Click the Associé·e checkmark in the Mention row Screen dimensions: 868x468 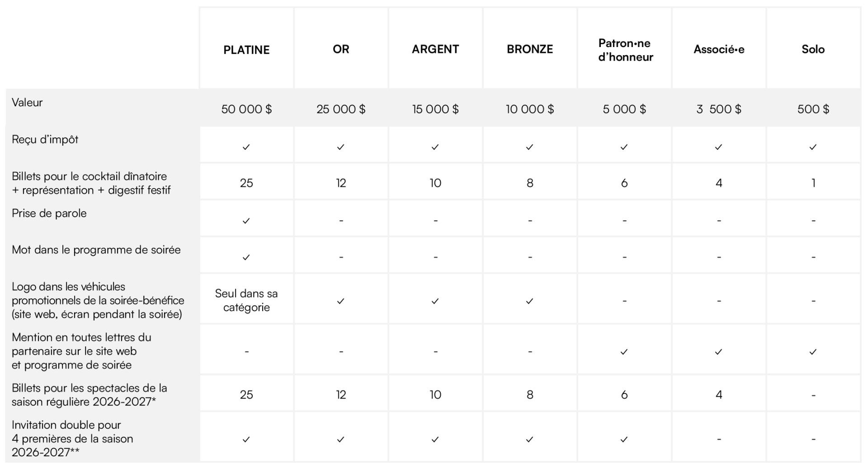point(718,352)
